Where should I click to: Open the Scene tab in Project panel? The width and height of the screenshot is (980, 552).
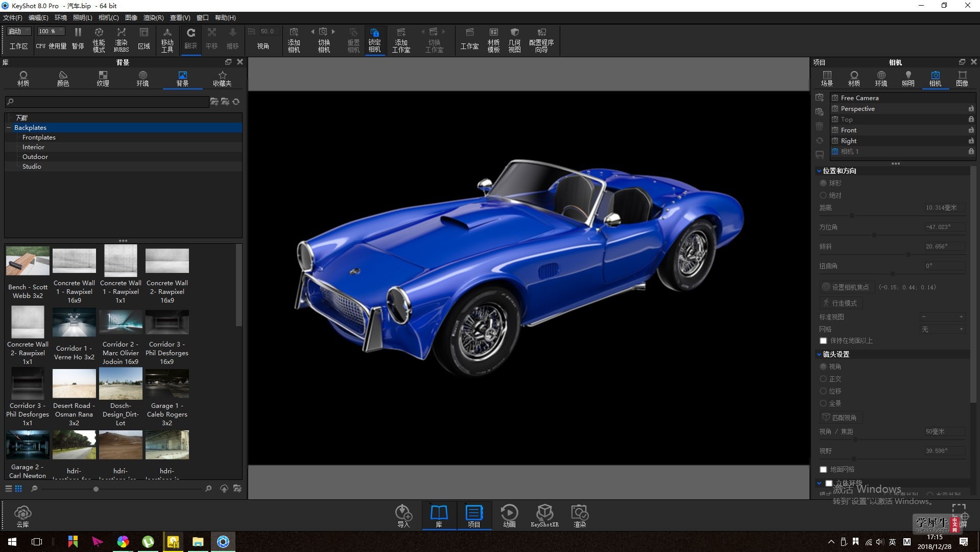click(827, 79)
